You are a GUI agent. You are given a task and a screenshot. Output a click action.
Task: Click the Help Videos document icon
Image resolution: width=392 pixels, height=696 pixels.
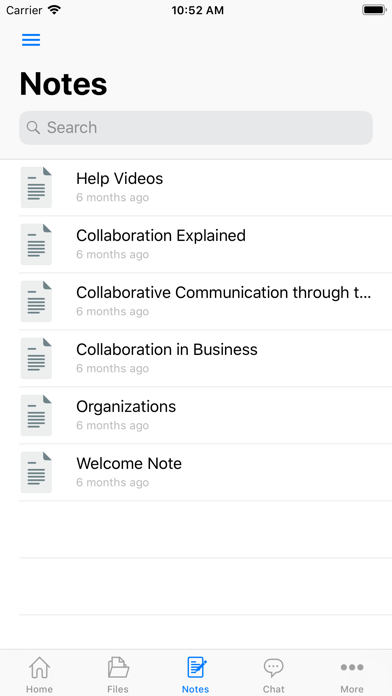click(x=36, y=187)
